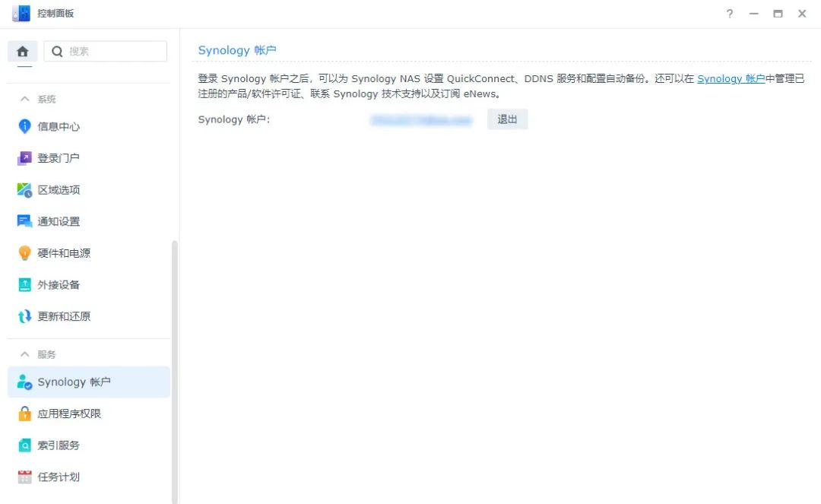Open the 任务计划 calendar icon

[24, 477]
